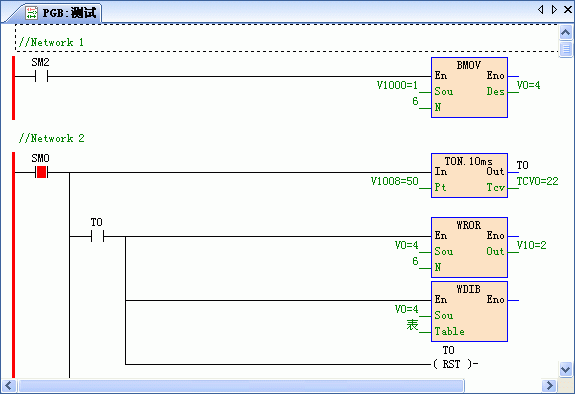Click the SM0 contact label

coord(40,158)
